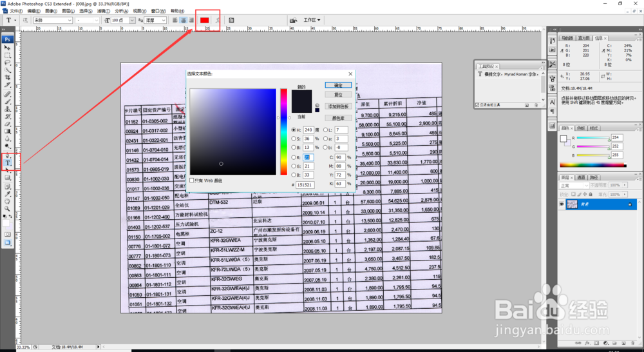This screenshot has height=352, width=644.
Task: Click the 确定 button in color picker
Action: tap(338, 85)
